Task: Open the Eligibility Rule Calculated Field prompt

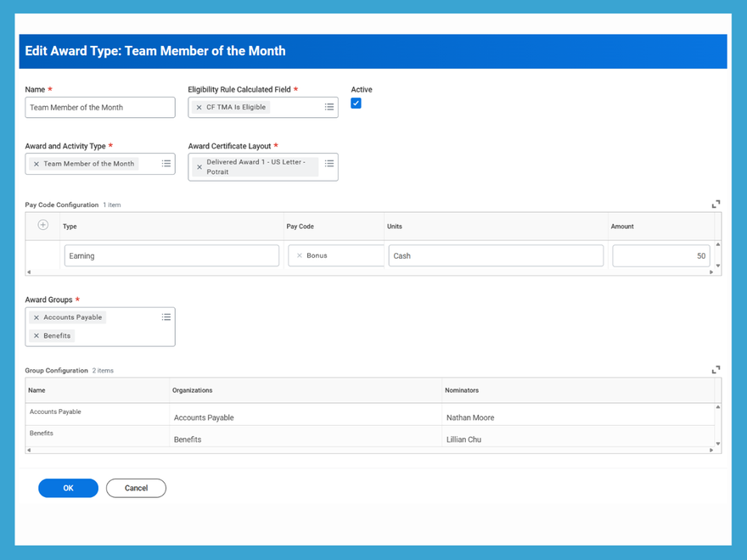Action: point(329,106)
